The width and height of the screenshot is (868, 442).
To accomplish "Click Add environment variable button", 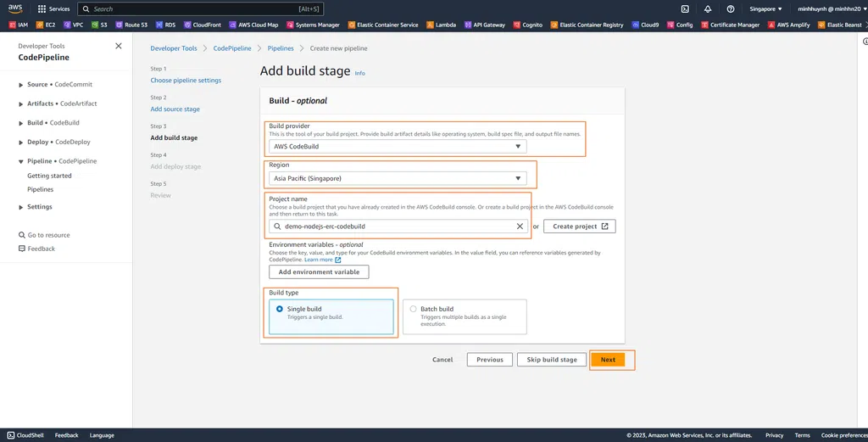I will tap(319, 272).
